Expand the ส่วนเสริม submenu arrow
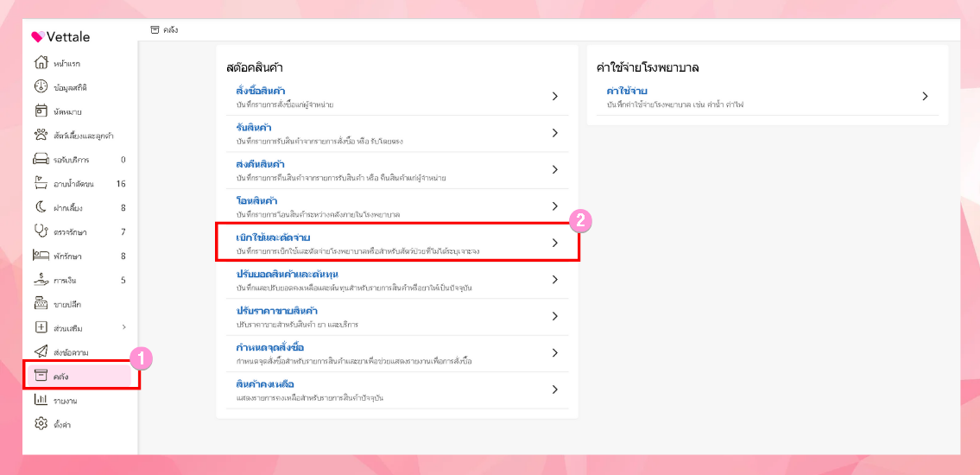The width and height of the screenshot is (980, 475). pyautogui.click(x=123, y=327)
